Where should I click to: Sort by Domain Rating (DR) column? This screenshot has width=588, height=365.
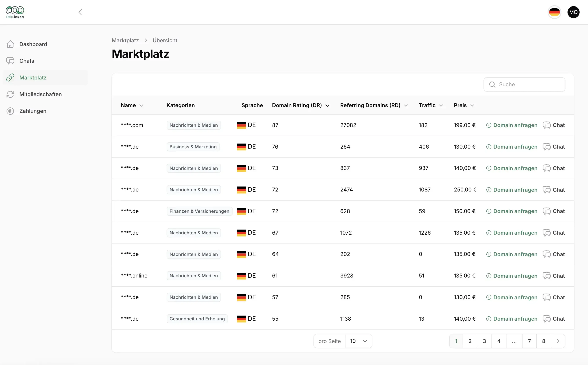[x=301, y=105]
